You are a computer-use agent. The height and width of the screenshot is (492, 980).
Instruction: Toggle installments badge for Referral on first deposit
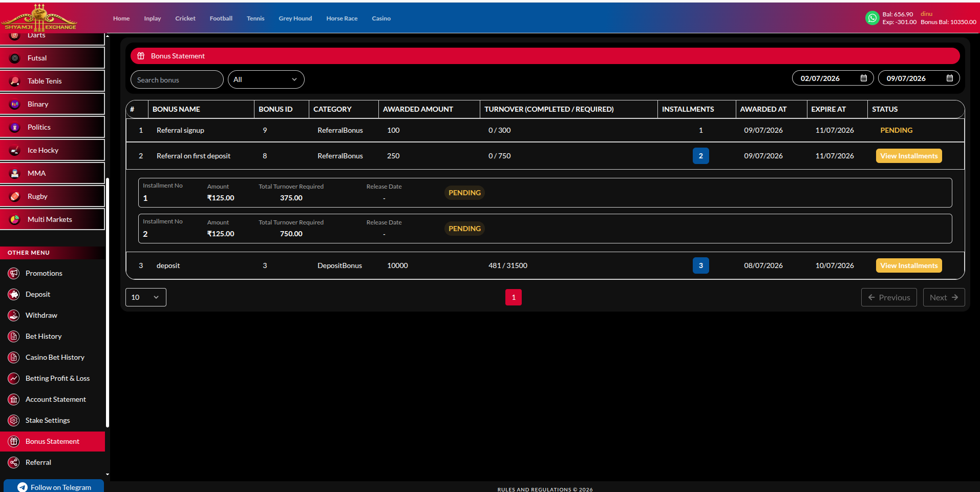tap(700, 156)
